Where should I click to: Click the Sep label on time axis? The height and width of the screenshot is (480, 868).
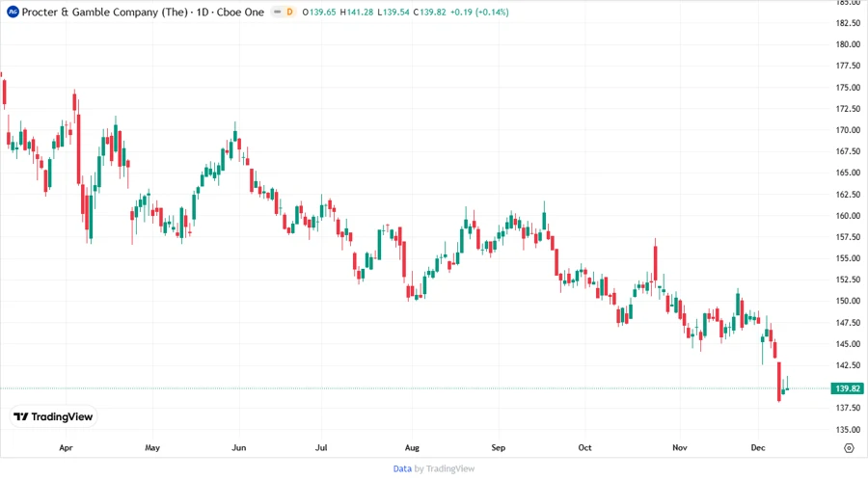point(499,447)
